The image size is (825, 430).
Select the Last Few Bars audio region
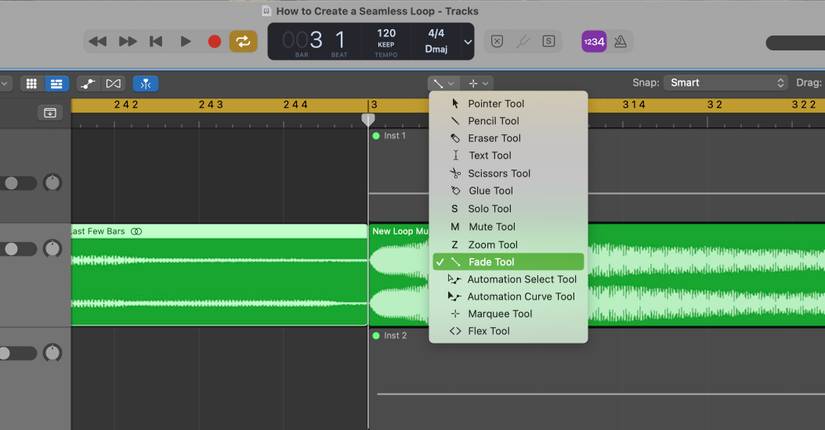(219, 275)
